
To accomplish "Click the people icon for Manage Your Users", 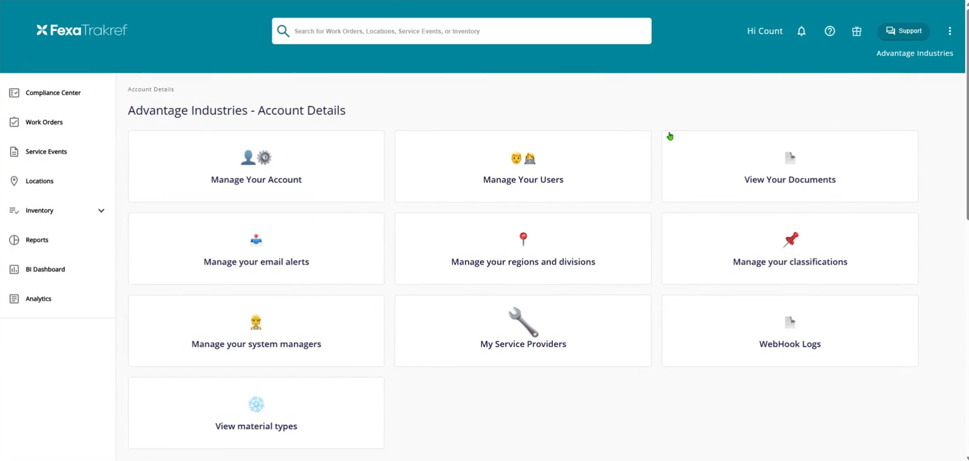I will click(x=523, y=158).
